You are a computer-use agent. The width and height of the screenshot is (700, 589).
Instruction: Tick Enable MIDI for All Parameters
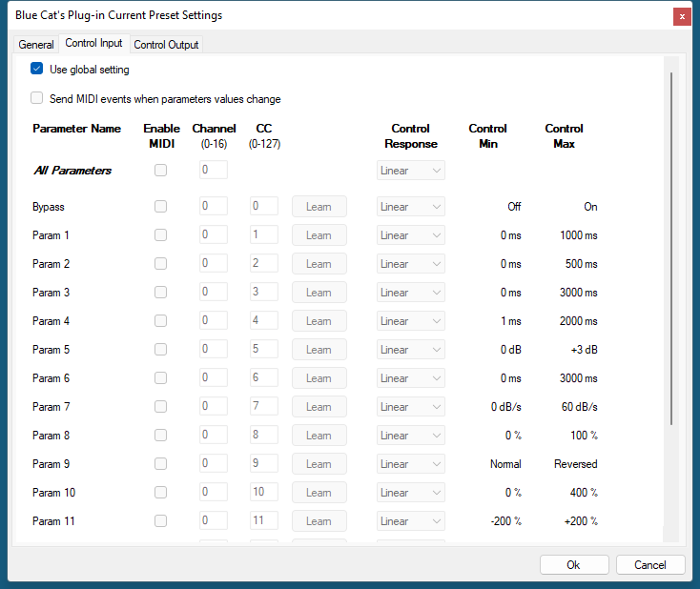pos(161,170)
